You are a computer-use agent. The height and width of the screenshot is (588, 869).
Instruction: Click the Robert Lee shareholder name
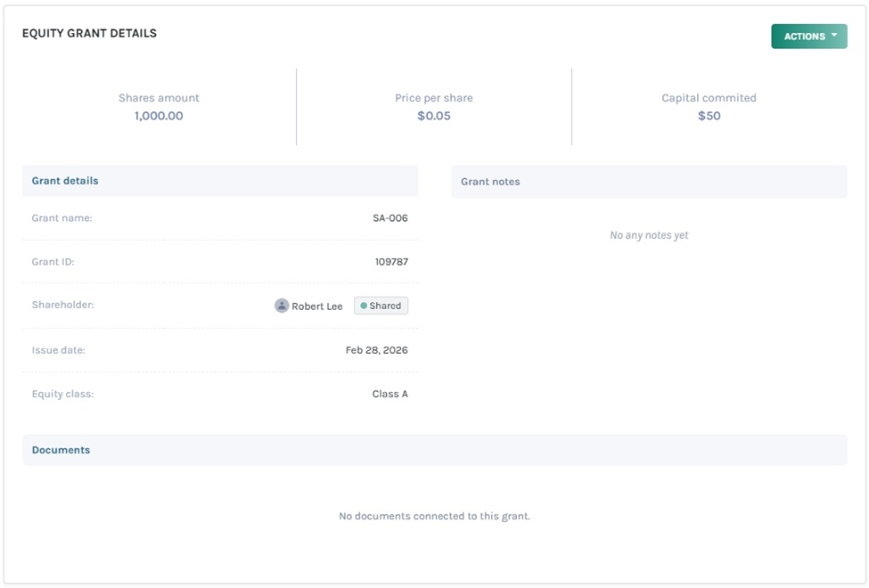click(316, 306)
